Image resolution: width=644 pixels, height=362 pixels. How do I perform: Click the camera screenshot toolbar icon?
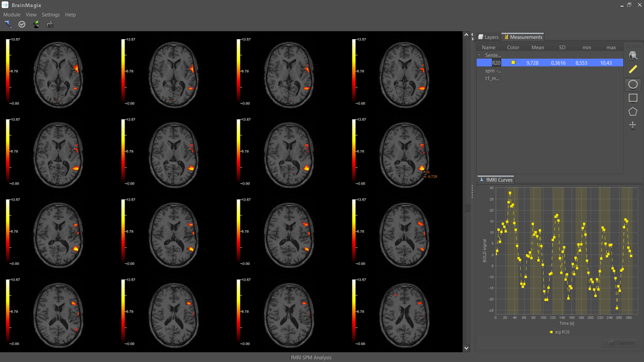pos(50,24)
